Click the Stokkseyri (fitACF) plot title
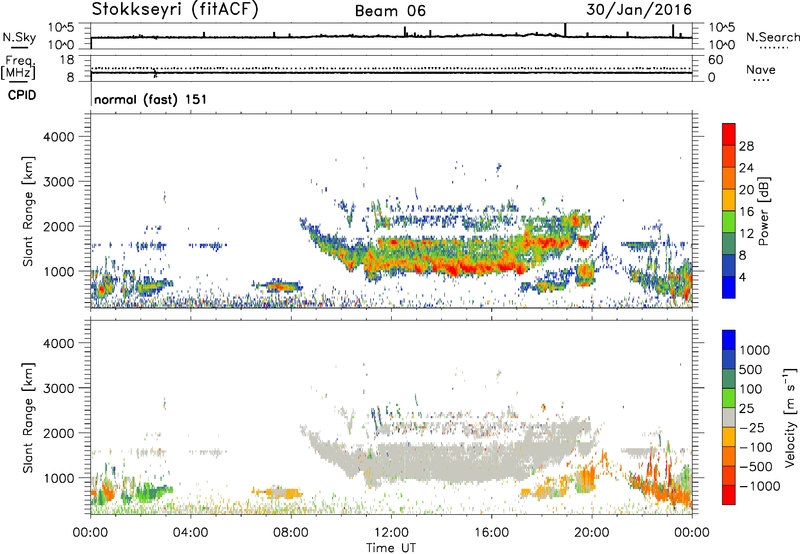800x554 pixels. pos(175,9)
